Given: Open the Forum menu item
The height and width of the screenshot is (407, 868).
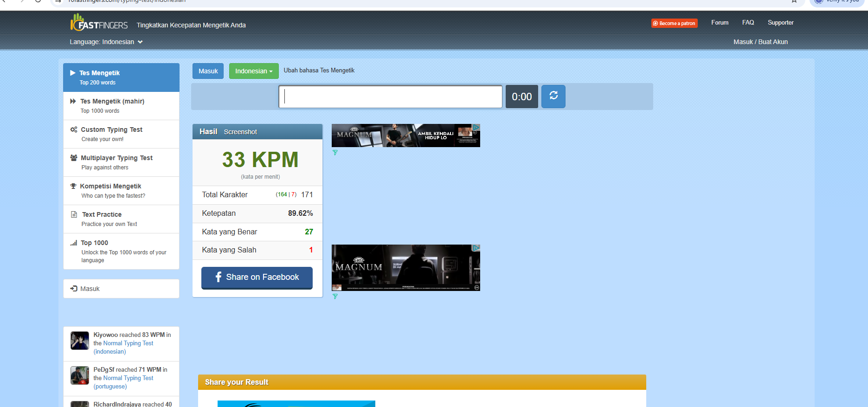Looking at the screenshot, I should click(x=720, y=22).
